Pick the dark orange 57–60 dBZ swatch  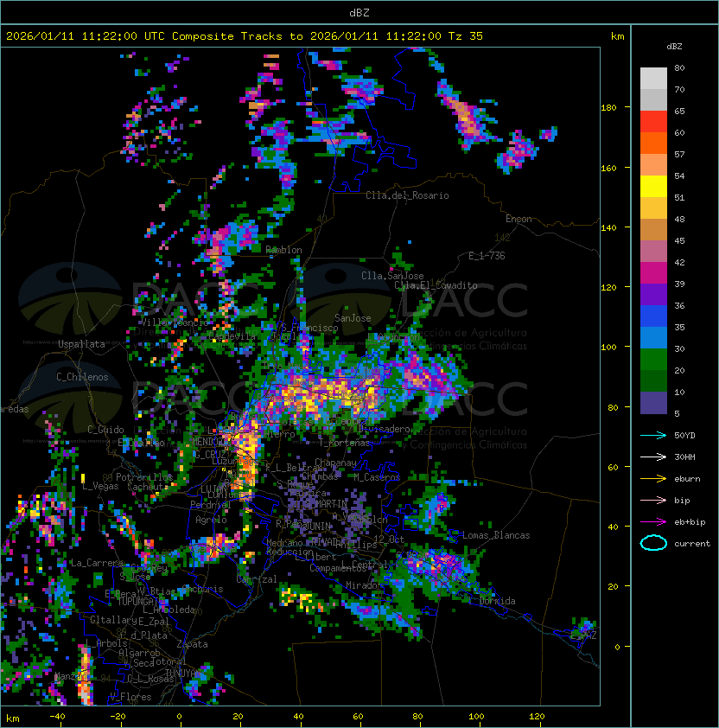[653, 143]
